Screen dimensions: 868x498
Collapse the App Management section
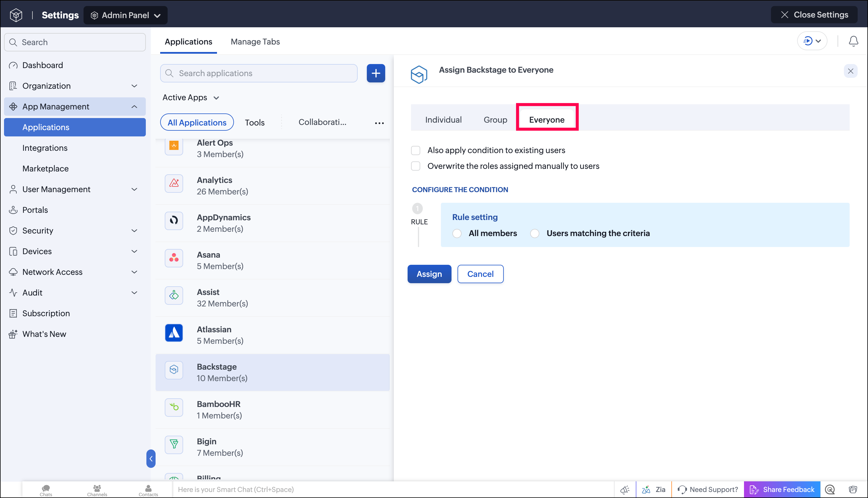pos(134,107)
